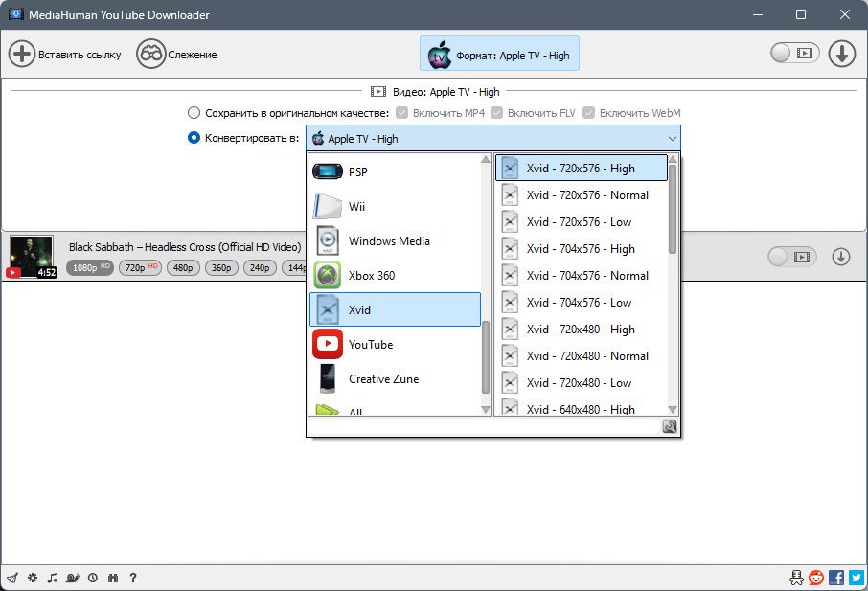Viewport: 868px width, 591px height.
Task: Click the Download all arrow icon
Action: coord(842,54)
